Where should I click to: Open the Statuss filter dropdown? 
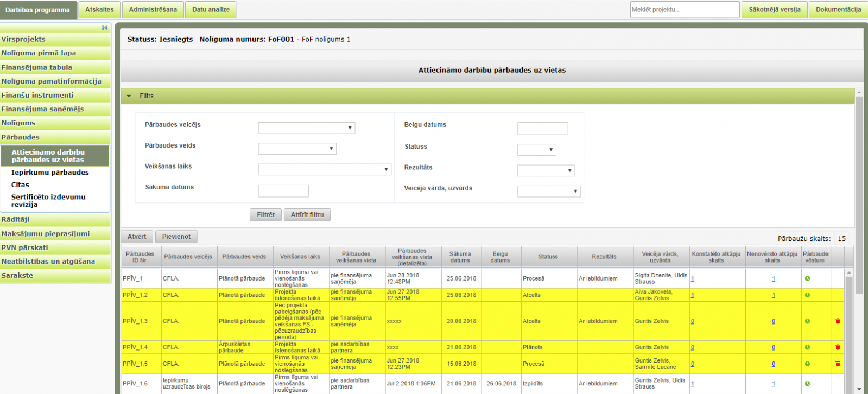(x=536, y=150)
